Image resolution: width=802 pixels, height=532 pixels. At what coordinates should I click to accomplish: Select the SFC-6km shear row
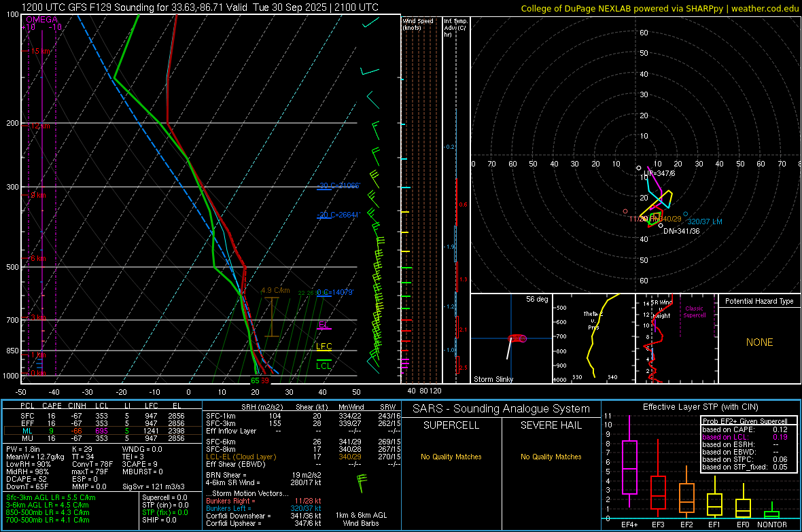click(303, 442)
